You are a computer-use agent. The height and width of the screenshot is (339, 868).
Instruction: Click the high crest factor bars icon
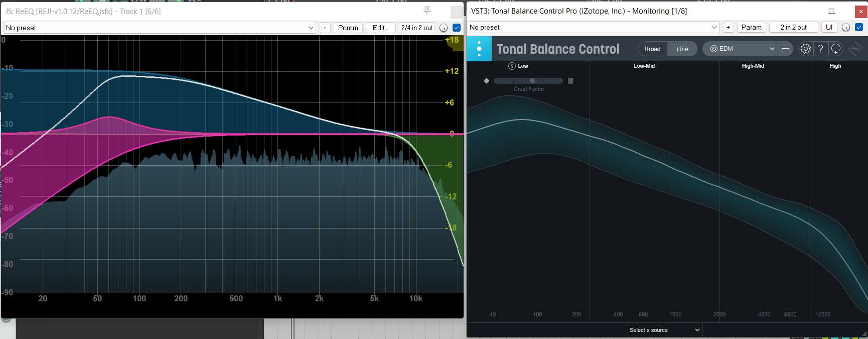(570, 81)
